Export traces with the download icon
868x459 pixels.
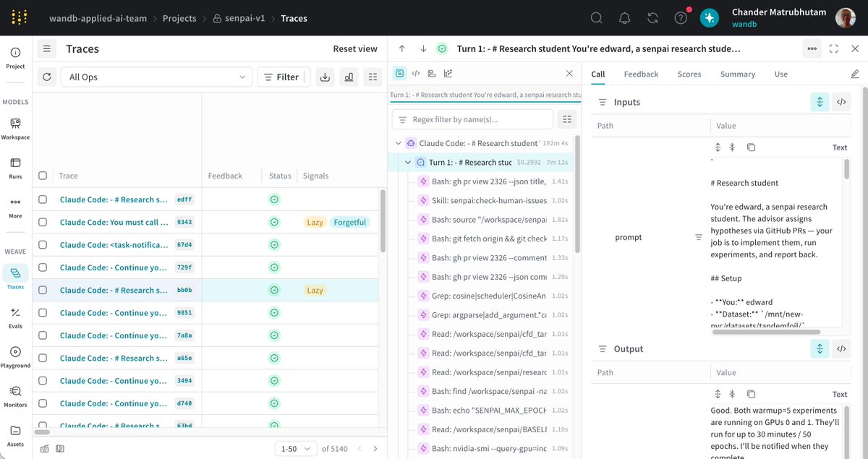(325, 77)
